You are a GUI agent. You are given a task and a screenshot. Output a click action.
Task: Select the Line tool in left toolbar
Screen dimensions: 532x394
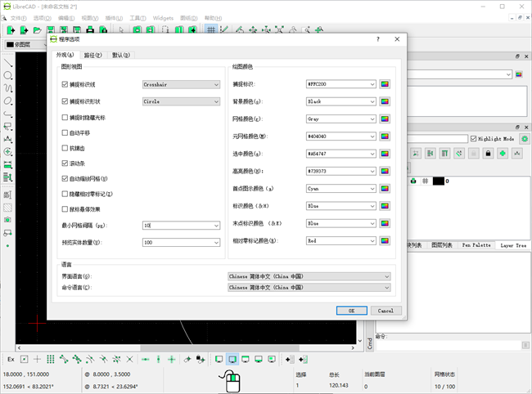tap(8, 63)
